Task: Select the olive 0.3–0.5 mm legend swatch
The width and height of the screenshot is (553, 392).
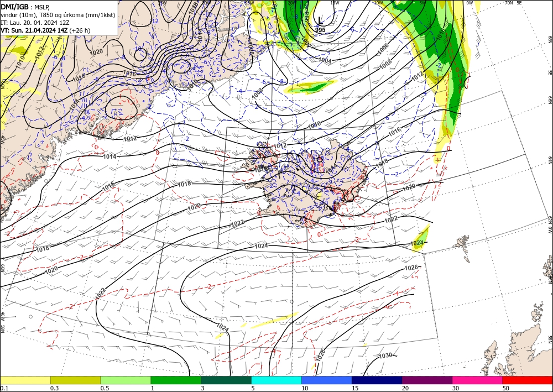Action: (x=75, y=380)
